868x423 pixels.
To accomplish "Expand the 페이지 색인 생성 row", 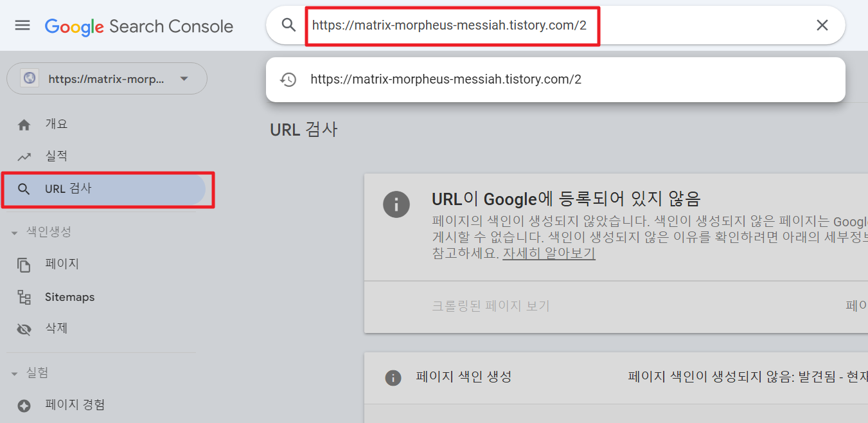I will coord(616,377).
